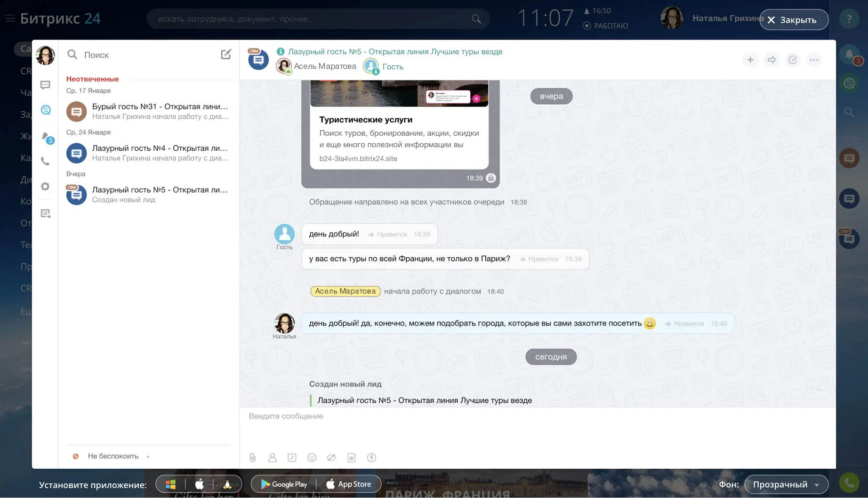Open the Open Lines chats icon in sidebar
The width and height of the screenshot is (868, 498).
click(45, 109)
